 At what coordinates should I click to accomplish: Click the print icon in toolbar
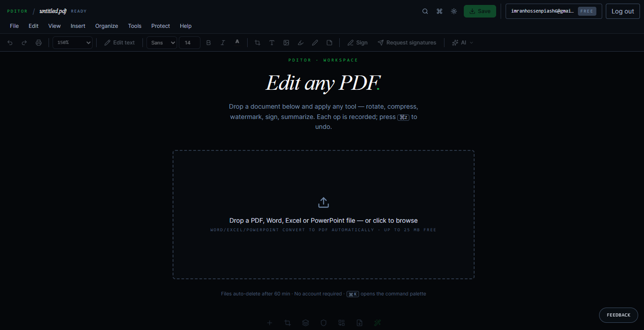point(39,43)
